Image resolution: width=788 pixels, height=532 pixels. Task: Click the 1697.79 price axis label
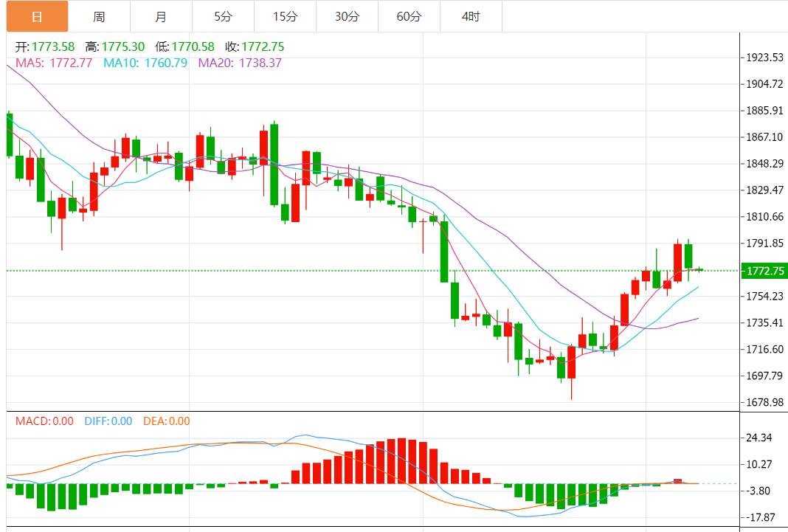tap(764, 376)
